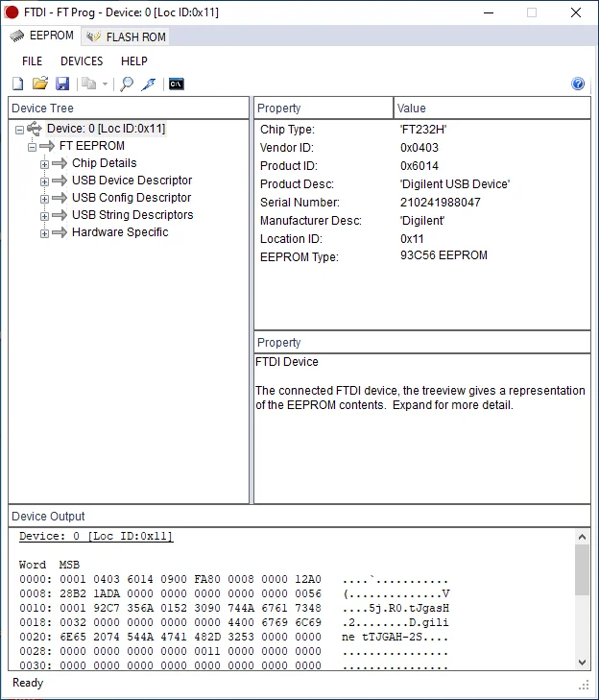The width and height of the screenshot is (599, 700).
Task: Open the DEVICES menu
Action: click(x=82, y=61)
